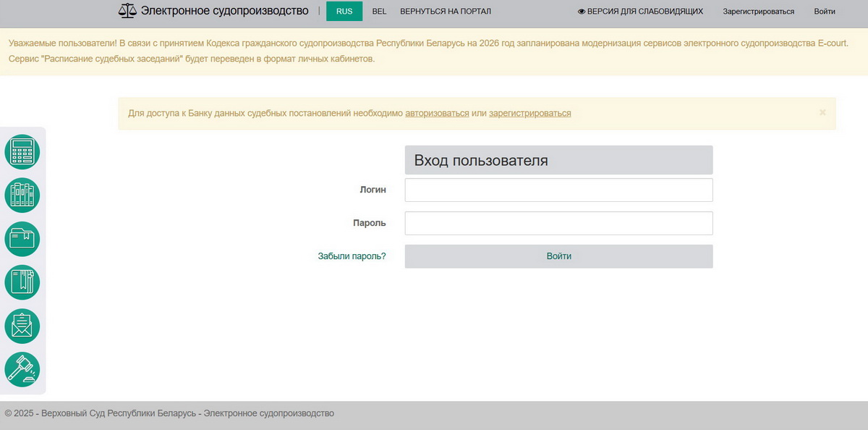This screenshot has height=430, width=868.
Task: Open the calculator icon in sidebar
Action: (x=22, y=152)
